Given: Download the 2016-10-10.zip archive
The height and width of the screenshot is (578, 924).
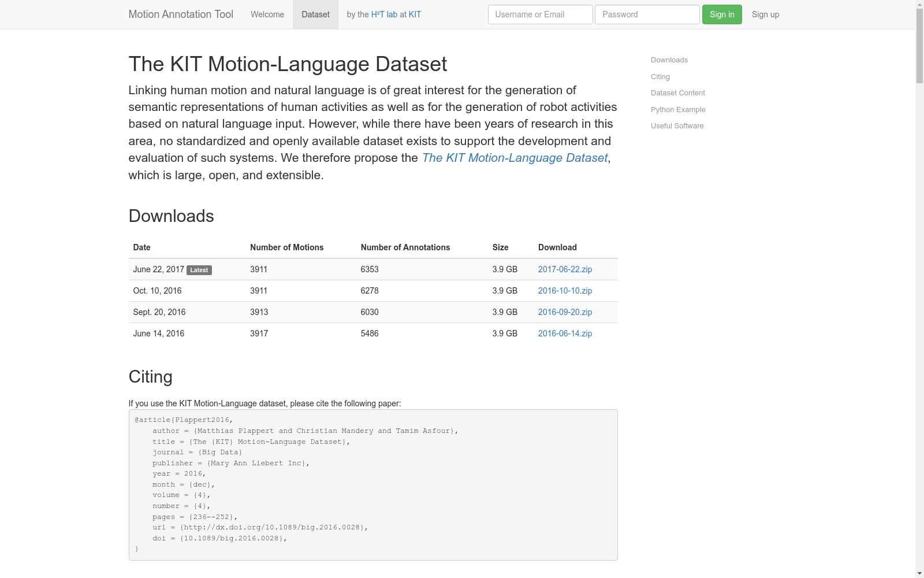Looking at the screenshot, I should (565, 291).
